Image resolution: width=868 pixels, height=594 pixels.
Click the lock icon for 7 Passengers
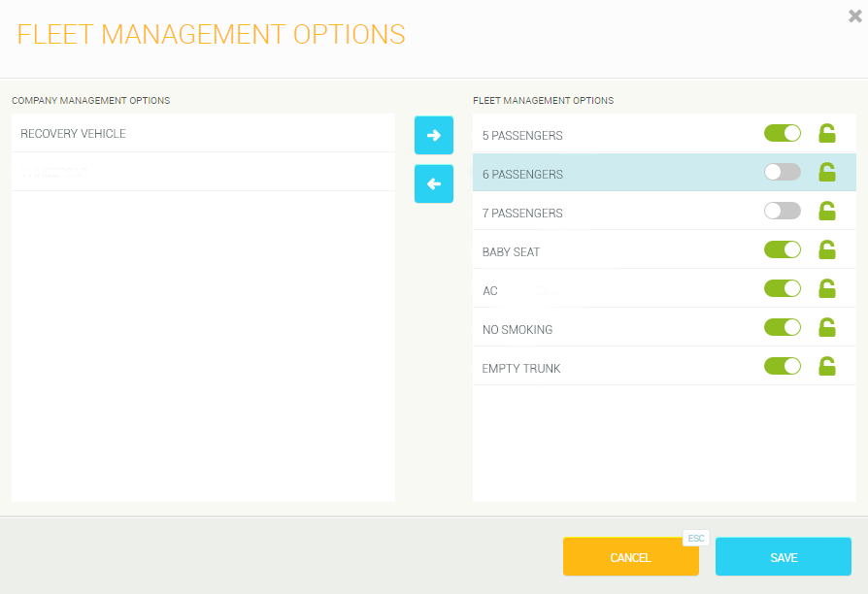(826, 212)
